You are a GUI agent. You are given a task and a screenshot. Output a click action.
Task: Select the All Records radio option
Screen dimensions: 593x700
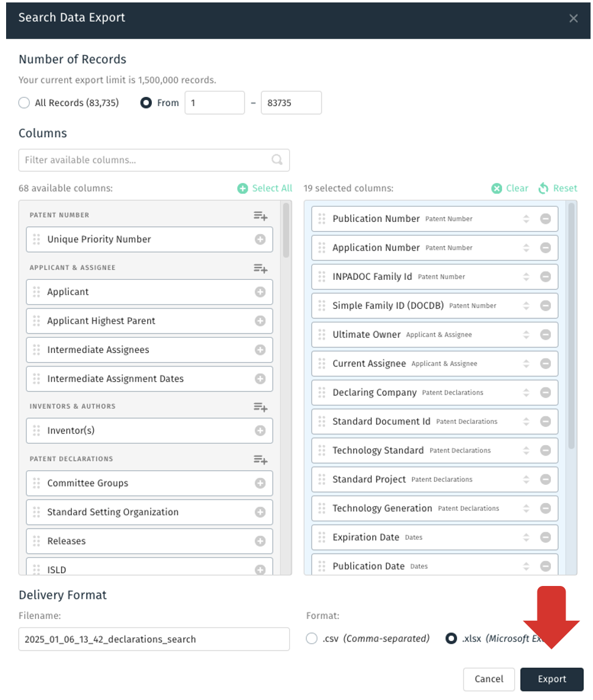click(24, 102)
